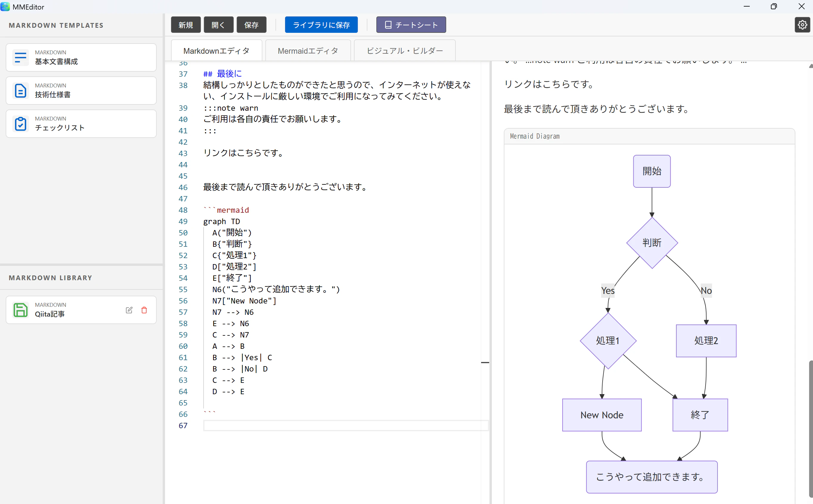Click the MARKDOWN TEMPLATES section header

coord(56,25)
